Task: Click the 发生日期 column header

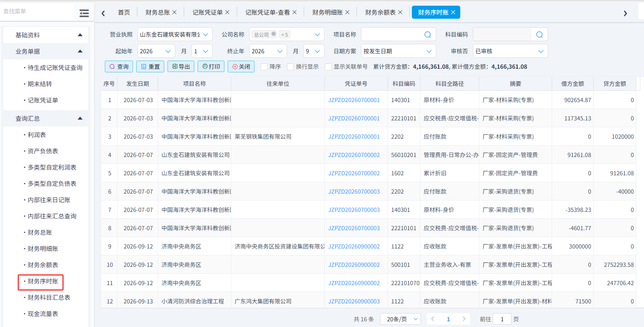Action: pyautogui.click(x=138, y=84)
